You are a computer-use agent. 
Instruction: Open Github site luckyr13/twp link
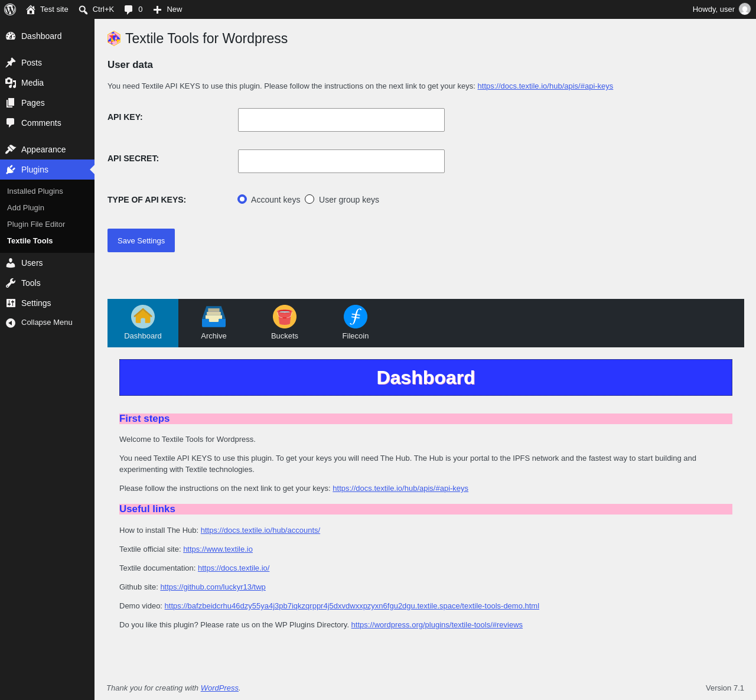pyautogui.click(x=213, y=587)
